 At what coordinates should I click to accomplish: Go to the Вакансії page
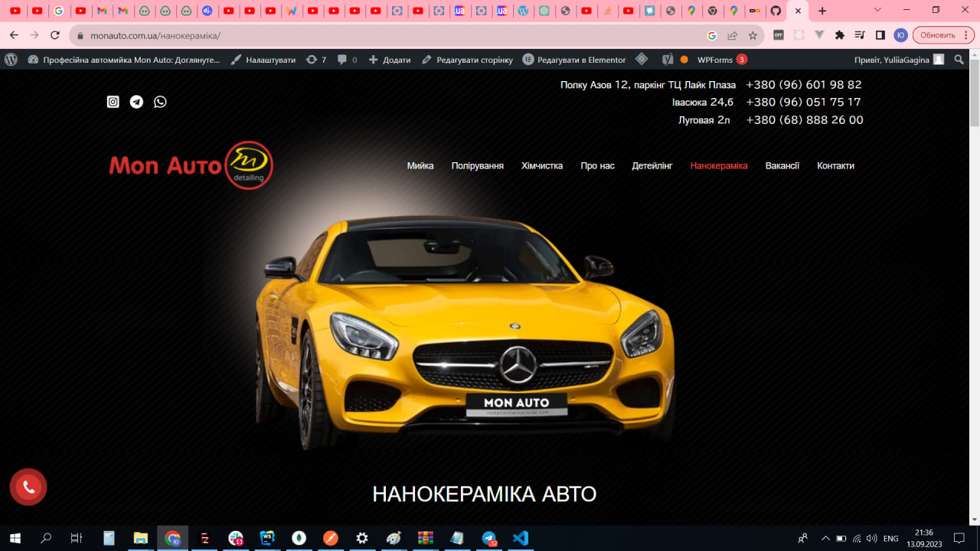pos(782,165)
